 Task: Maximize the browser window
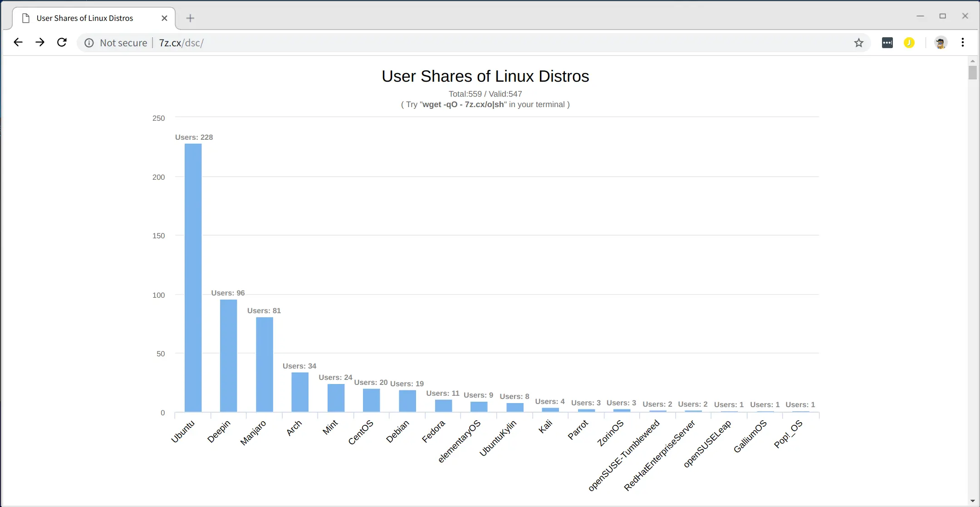tap(942, 16)
